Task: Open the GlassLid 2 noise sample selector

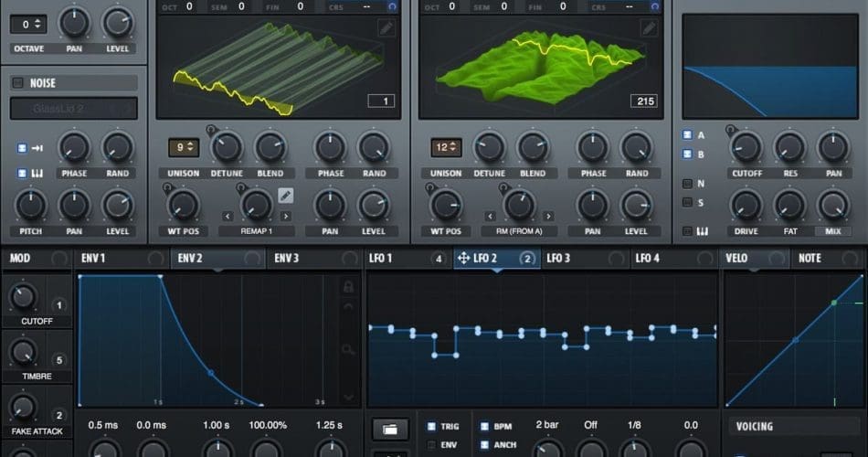Action: (x=74, y=109)
